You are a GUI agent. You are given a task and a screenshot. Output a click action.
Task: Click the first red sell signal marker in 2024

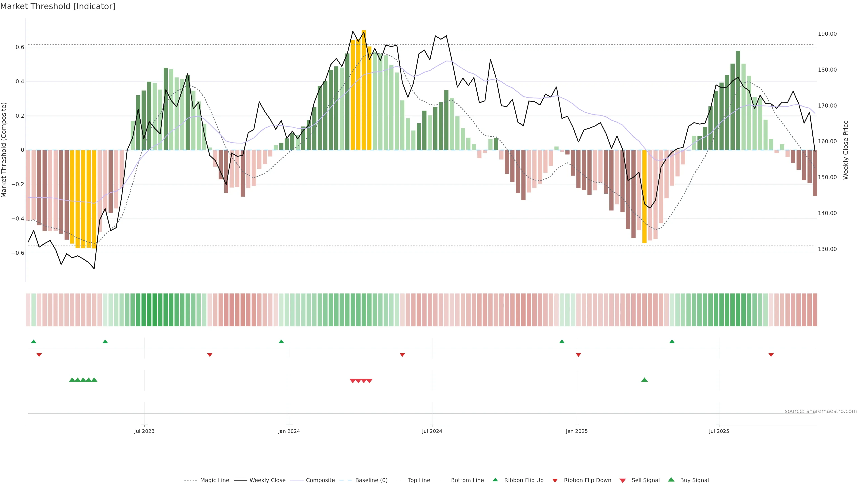pyautogui.click(x=352, y=381)
